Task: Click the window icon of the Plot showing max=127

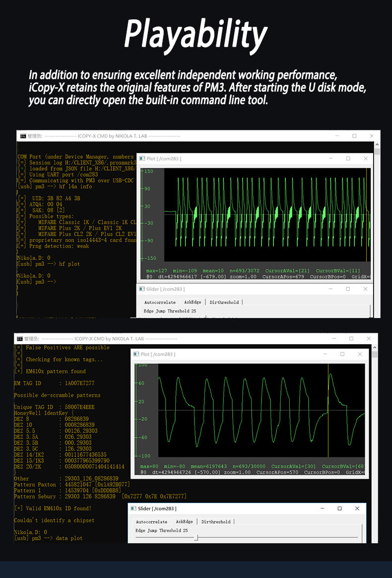Action: [x=142, y=158]
